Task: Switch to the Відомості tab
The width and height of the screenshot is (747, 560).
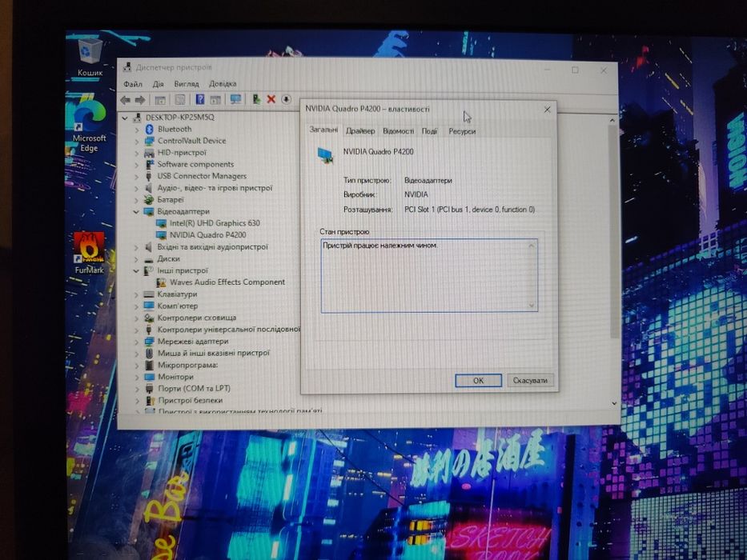Action: pyautogui.click(x=398, y=131)
